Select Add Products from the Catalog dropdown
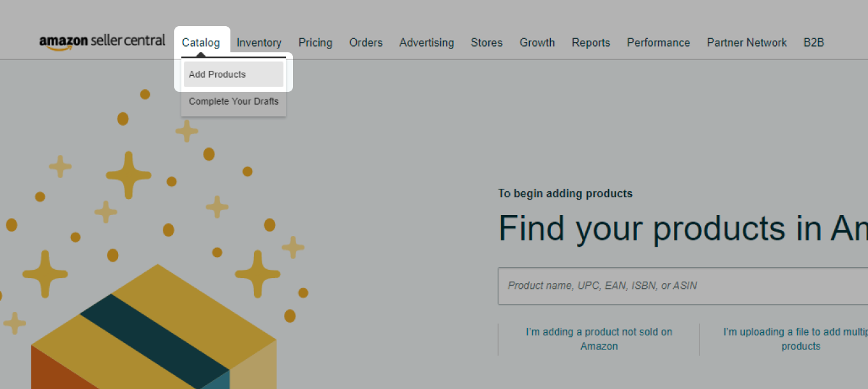868x389 pixels. 217,75
